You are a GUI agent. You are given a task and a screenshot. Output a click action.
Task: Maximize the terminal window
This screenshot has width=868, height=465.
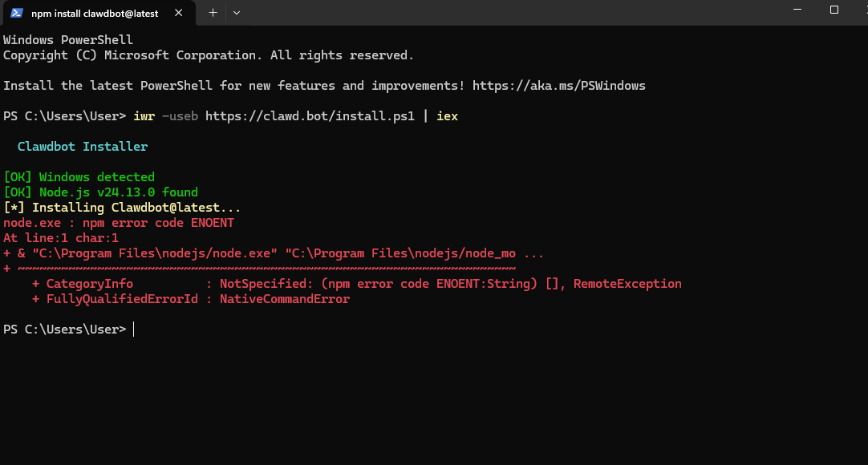coord(834,10)
